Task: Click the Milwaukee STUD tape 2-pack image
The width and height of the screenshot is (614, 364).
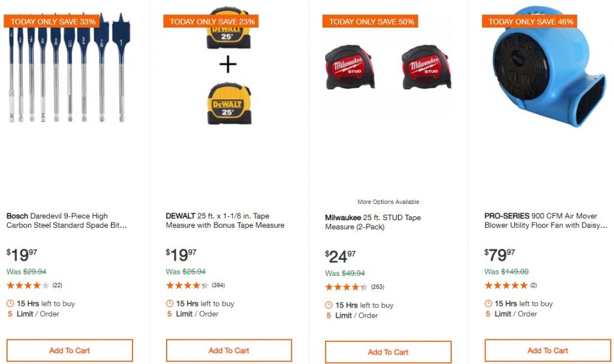Action: pos(388,67)
